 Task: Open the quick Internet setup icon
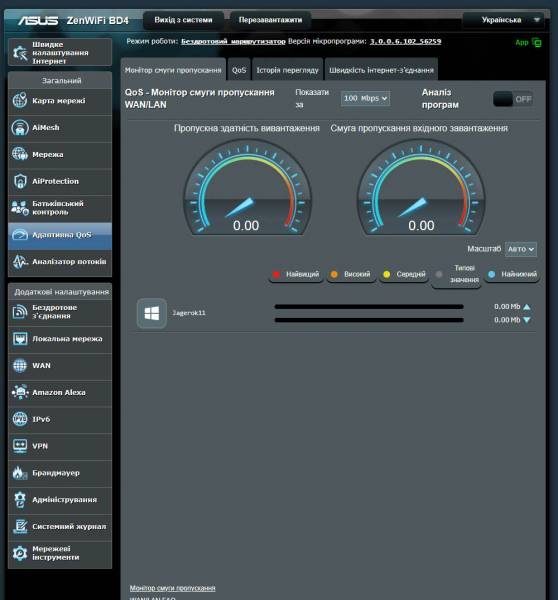pos(20,52)
